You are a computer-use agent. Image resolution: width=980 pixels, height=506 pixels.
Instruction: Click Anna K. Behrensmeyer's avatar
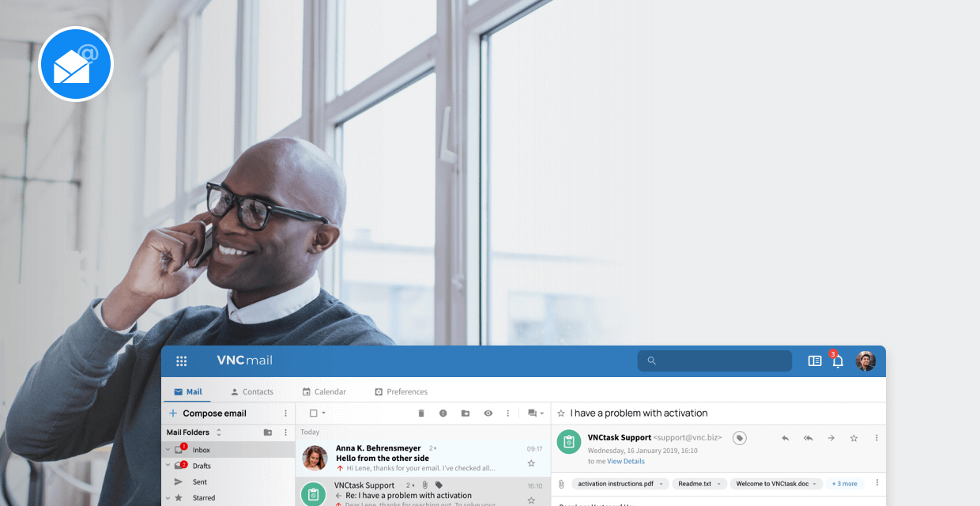point(315,458)
